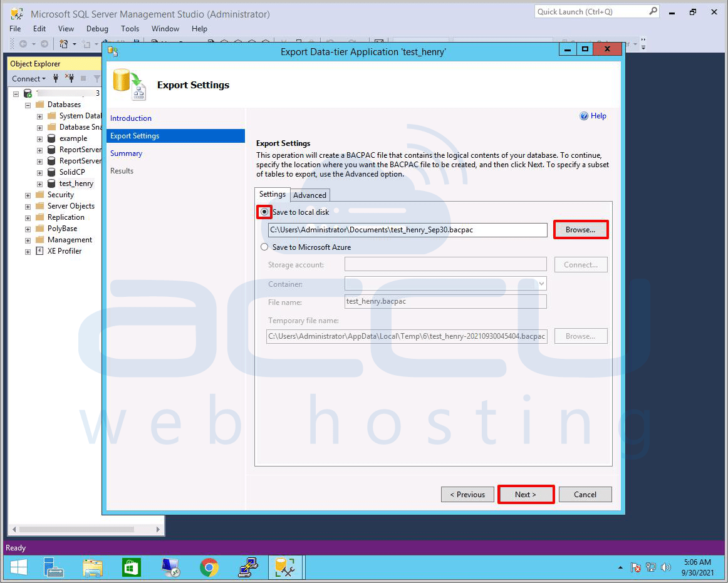Click the Management folder icon
728x583 pixels.
tap(40, 239)
